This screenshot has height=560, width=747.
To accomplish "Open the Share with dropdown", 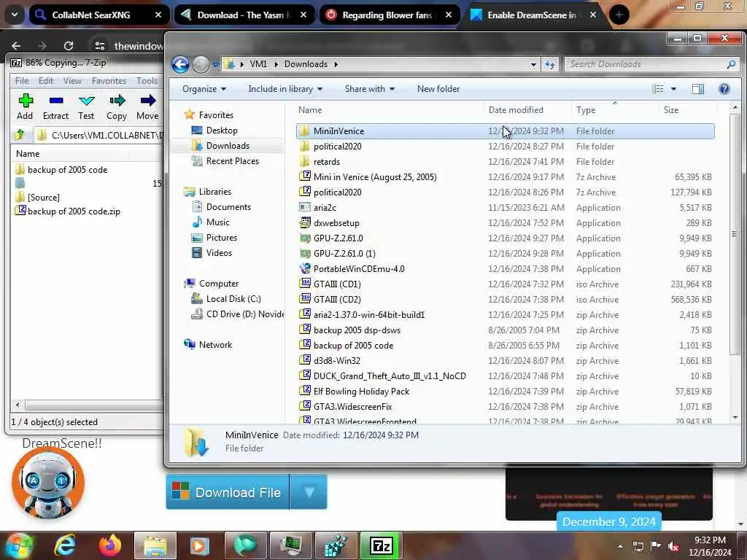I will pyautogui.click(x=369, y=88).
